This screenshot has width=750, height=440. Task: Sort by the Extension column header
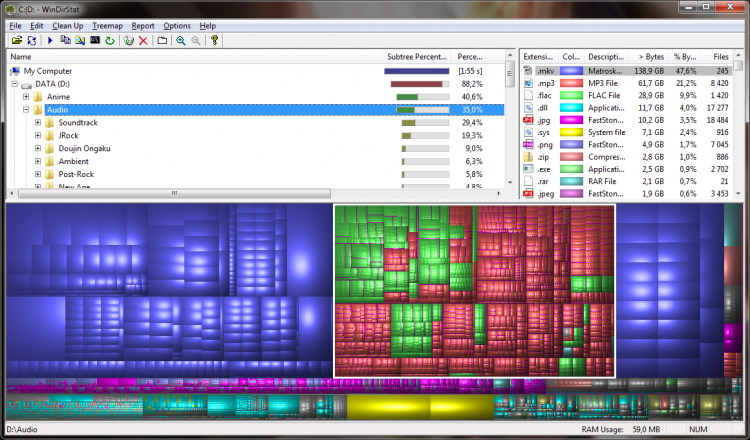click(x=539, y=57)
